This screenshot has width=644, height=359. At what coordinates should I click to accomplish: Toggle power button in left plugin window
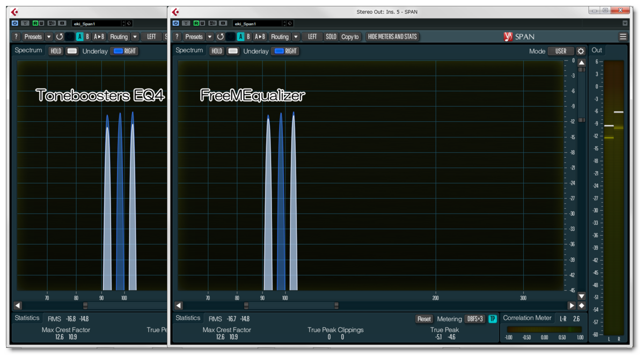(x=14, y=24)
